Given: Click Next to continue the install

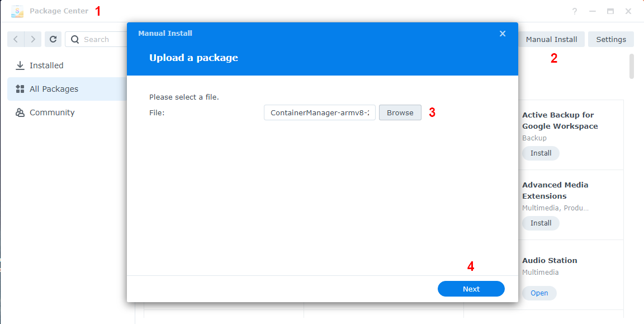Looking at the screenshot, I should [x=471, y=289].
